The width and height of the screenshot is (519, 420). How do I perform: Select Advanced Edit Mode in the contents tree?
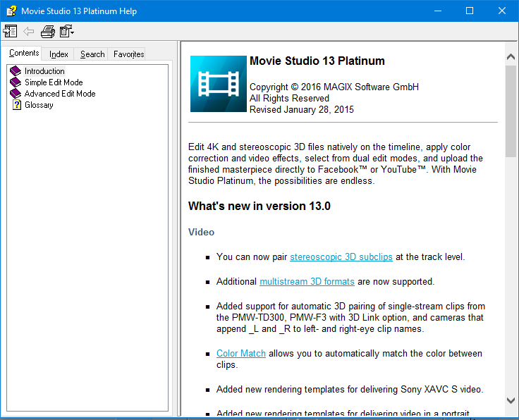pos(60,94)
